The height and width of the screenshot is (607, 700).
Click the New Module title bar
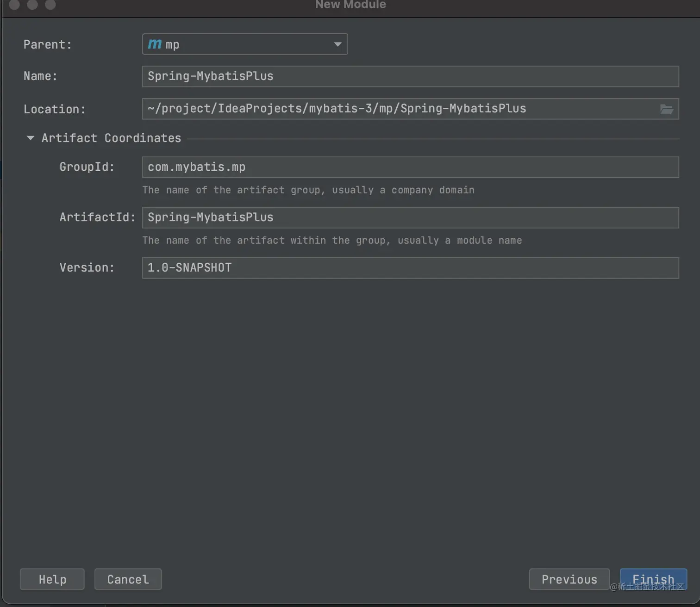coord(350,5)
